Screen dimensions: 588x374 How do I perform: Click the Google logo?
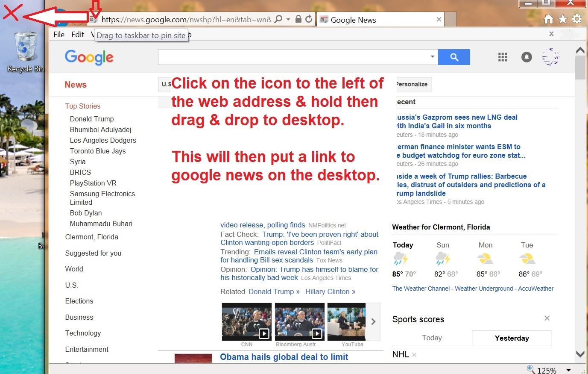(x=89, y=57)
